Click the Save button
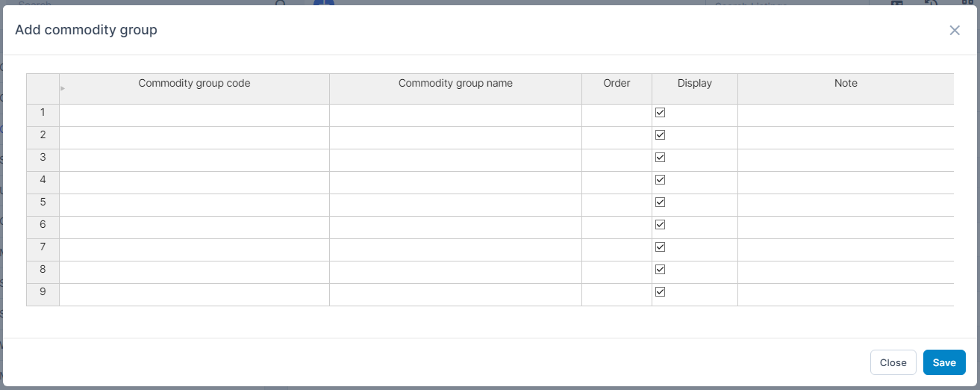The image size is (980, 390). (943, 362)
